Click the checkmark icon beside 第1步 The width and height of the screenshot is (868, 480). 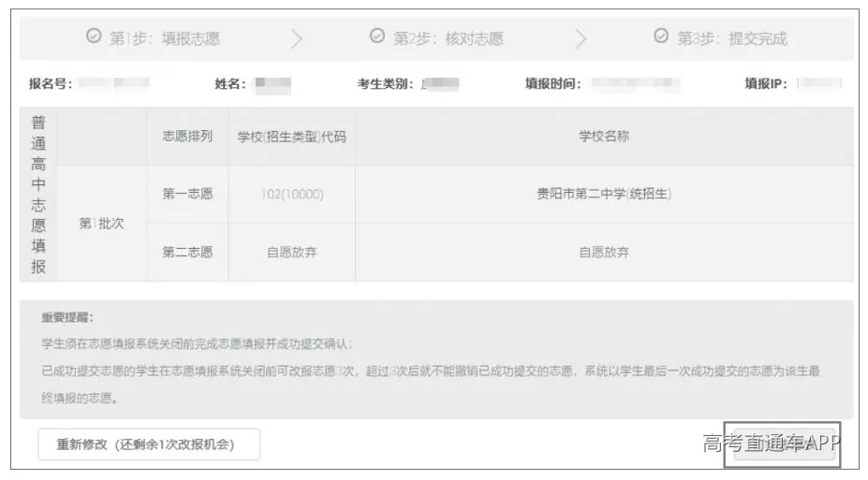tap(94, 36)
